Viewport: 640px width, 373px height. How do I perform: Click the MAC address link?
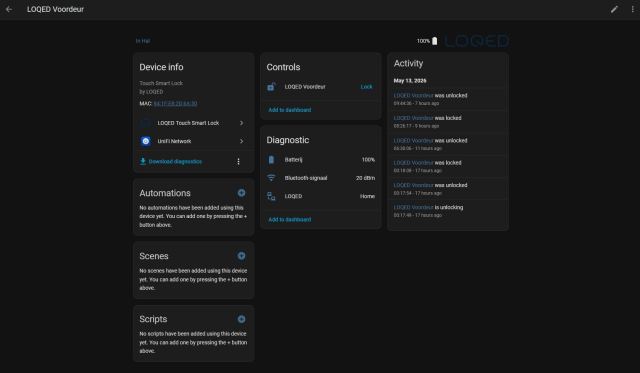coord(176,104)
